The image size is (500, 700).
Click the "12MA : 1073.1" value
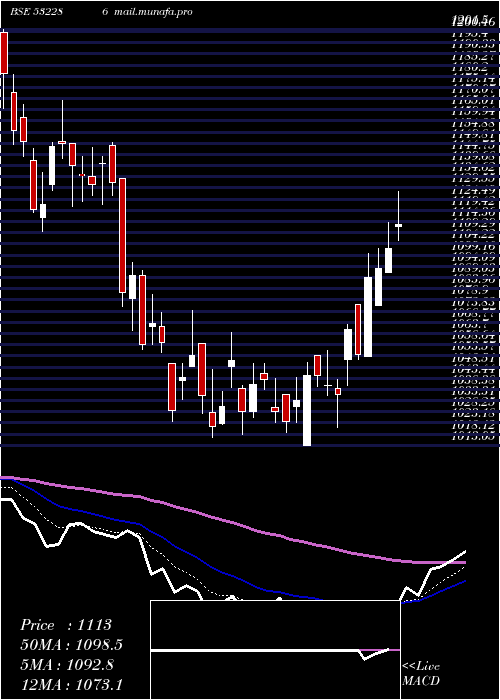pos(71,684)
